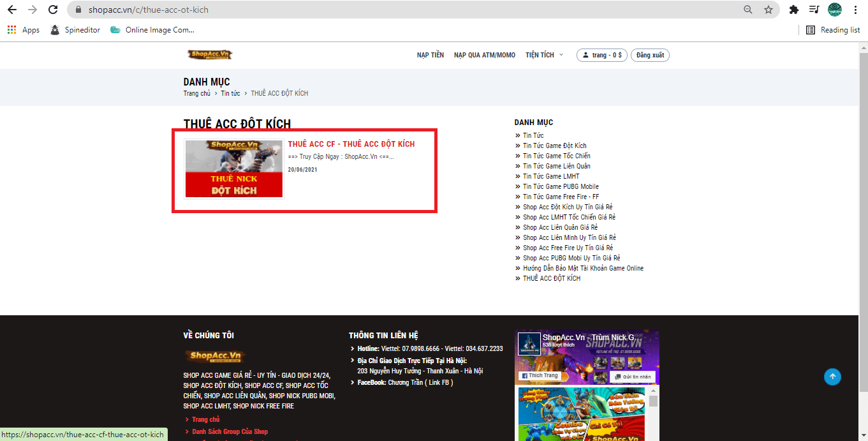
Task: Expand the TIỆN TÍCH dropdown
Action: coord(544,55)
